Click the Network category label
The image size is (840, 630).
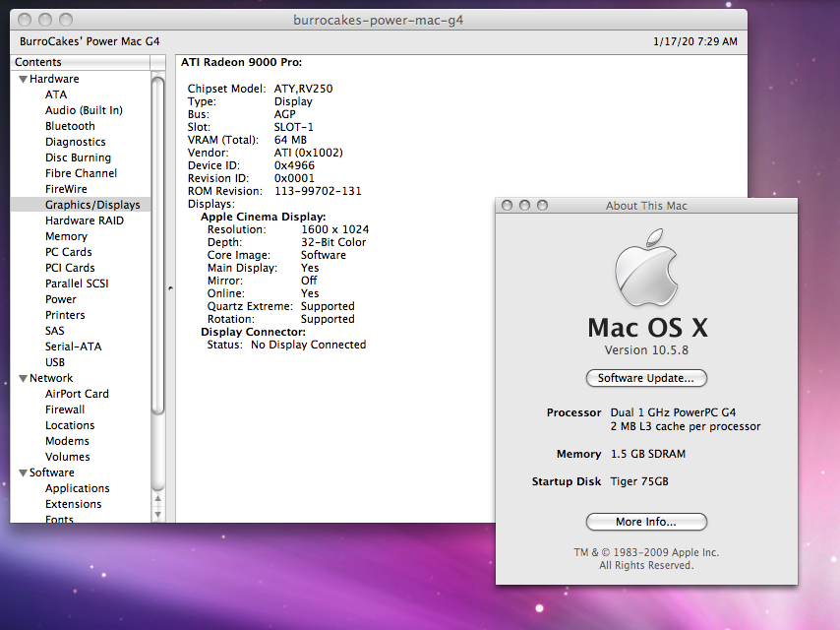[x=51, y=378]
